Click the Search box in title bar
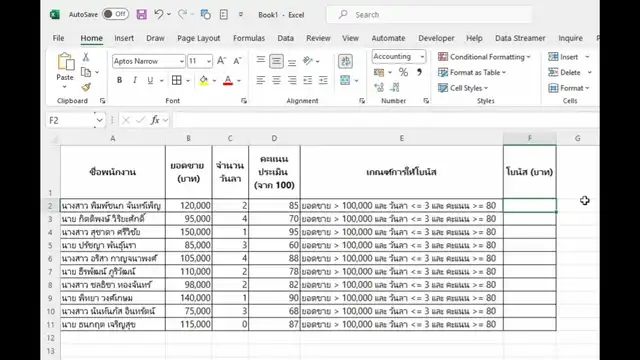The height and width of the screenshot is (360, 640). click(429, 15)
